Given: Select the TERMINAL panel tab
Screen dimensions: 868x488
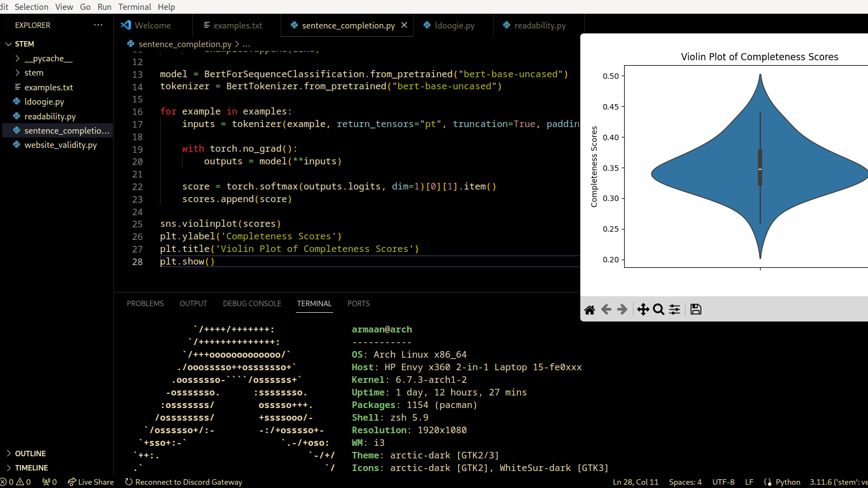Looking at the screenshot, I should point(315,303).
